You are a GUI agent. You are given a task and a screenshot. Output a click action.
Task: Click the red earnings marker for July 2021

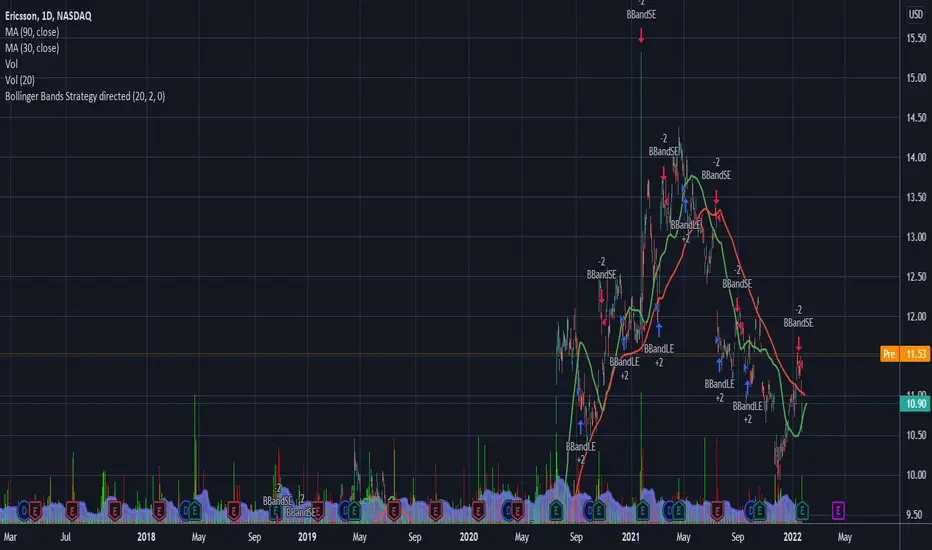click(717, 510)
